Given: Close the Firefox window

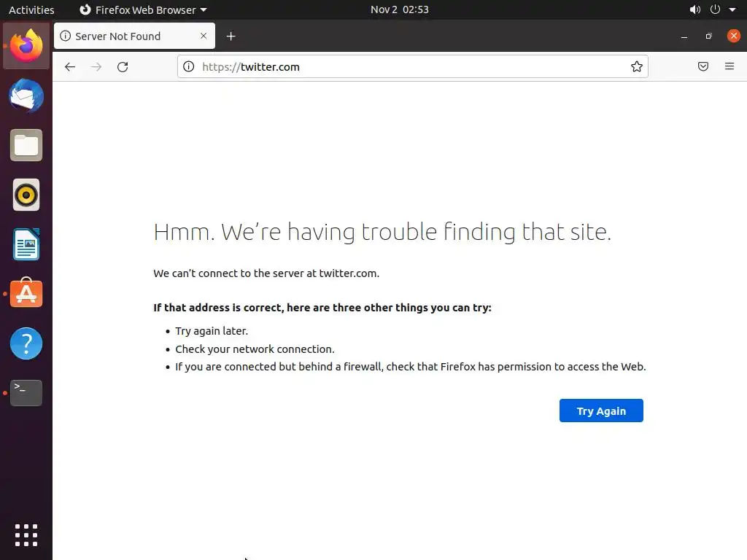Looking at the screenshot, I should (734, 36).
